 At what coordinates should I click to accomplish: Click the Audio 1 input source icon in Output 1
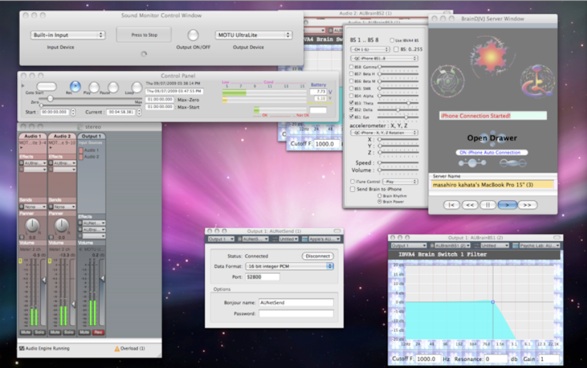click(x=81, y=150)
